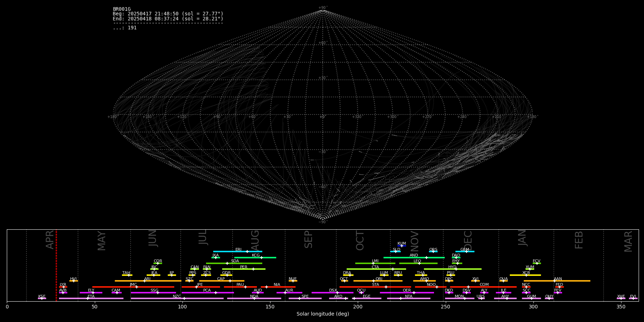644x322 pixels.
Task: Click the +270 longitude label on sky map
Action: click(427, 117)
